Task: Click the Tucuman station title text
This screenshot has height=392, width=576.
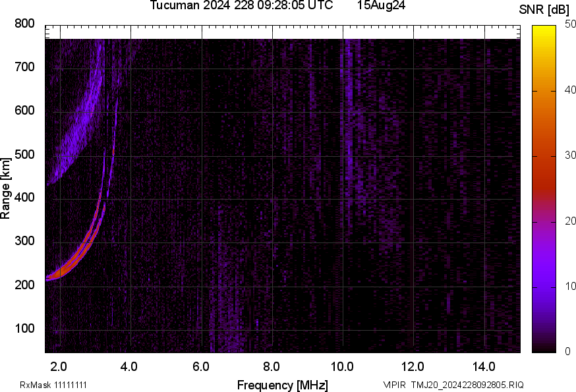Action: 245,5
